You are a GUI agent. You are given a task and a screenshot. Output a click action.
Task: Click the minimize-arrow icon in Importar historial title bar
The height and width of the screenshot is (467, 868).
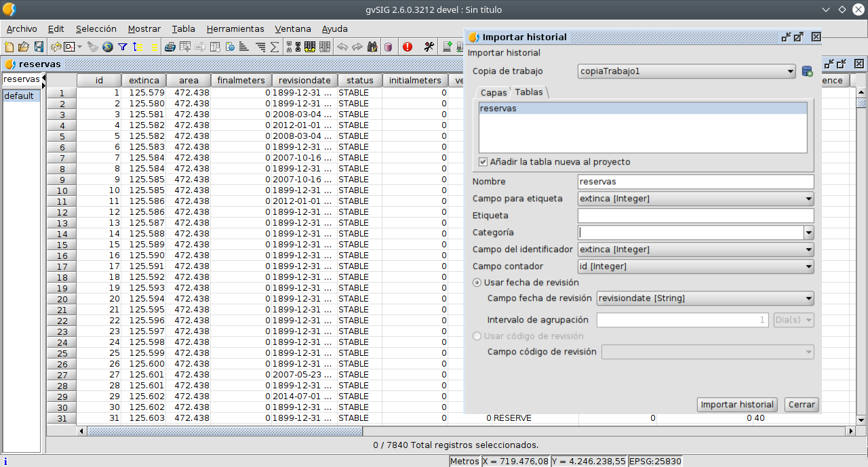pos(787,37)
